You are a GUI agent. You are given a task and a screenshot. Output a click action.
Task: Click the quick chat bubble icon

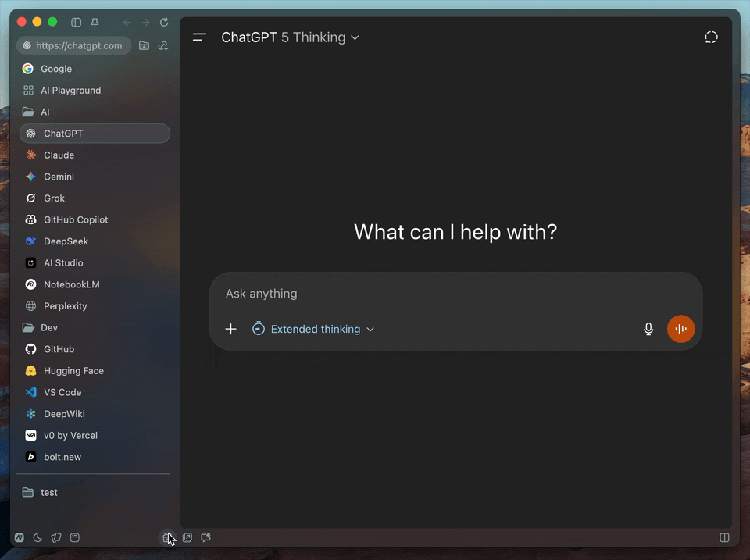pos(206,537)
